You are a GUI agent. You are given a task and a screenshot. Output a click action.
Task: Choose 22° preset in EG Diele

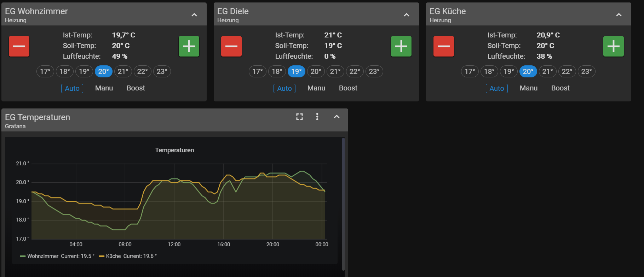tap(355, 71)
